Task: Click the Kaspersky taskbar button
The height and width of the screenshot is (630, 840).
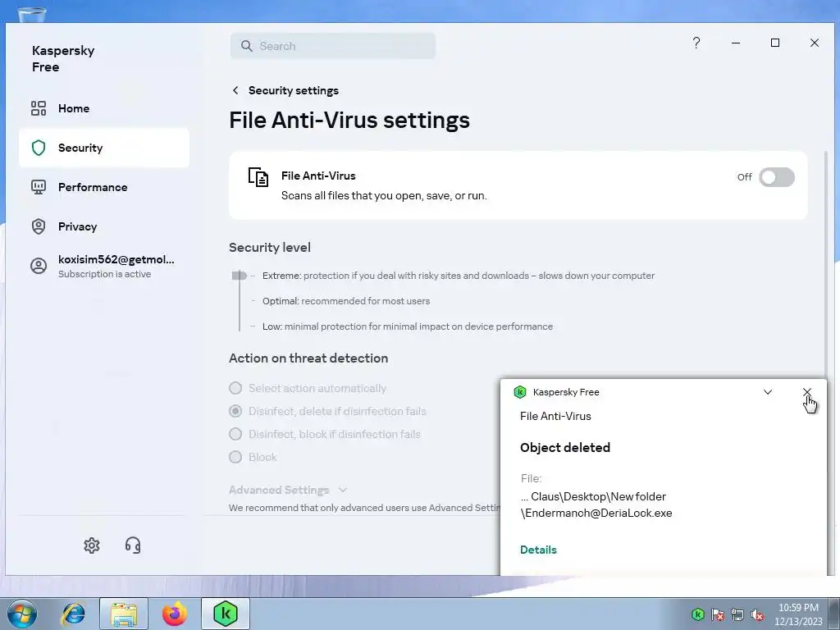Action: tap(226, 614)
